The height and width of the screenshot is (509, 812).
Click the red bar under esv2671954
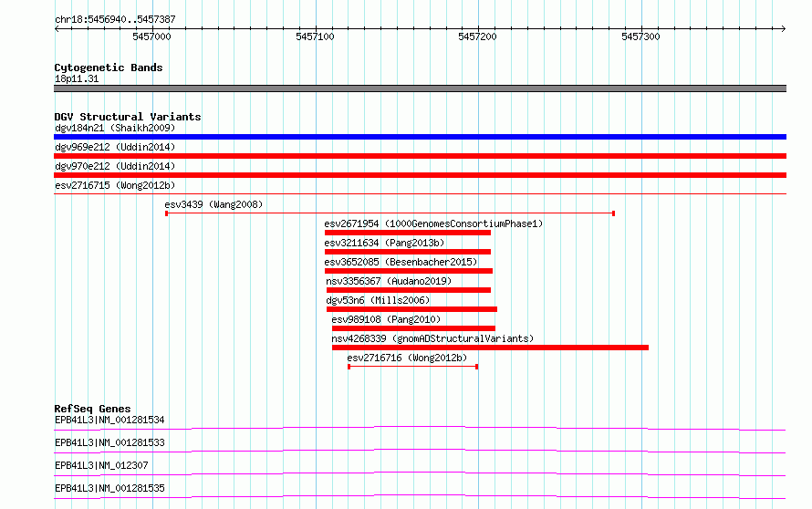(408, 233)
